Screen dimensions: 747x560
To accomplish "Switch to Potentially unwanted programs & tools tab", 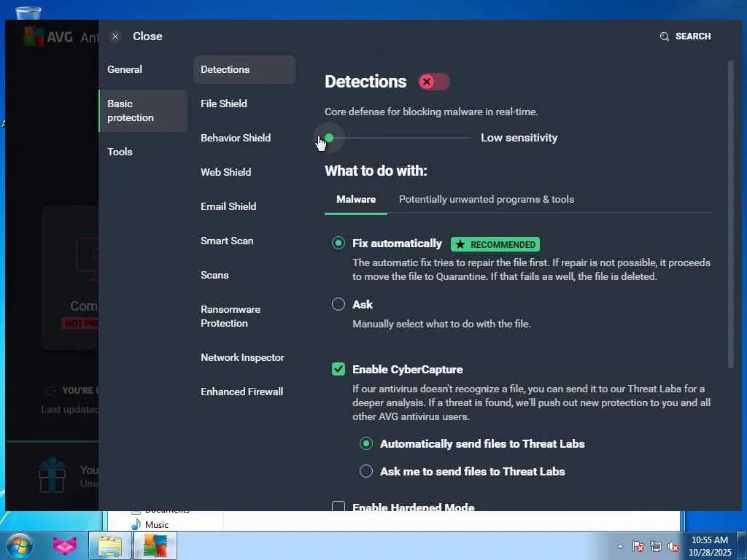I will [487, 200].
